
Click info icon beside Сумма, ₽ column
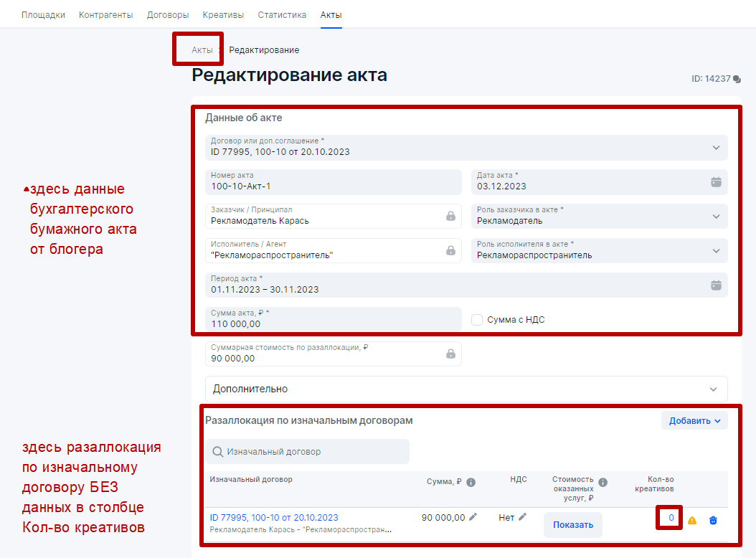tap(471, 483)
